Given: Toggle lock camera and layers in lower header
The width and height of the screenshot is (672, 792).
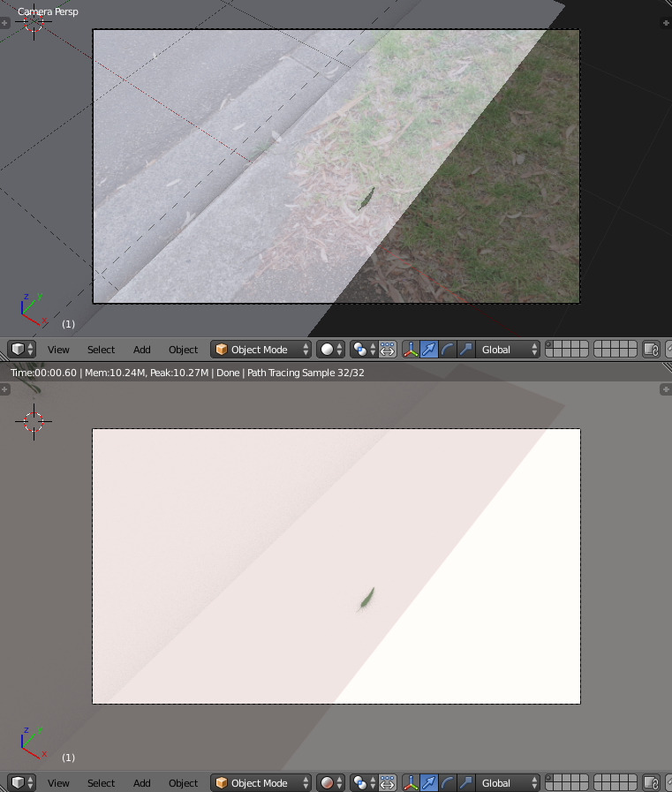Looking at the screenshot, I should pos(651,783).
